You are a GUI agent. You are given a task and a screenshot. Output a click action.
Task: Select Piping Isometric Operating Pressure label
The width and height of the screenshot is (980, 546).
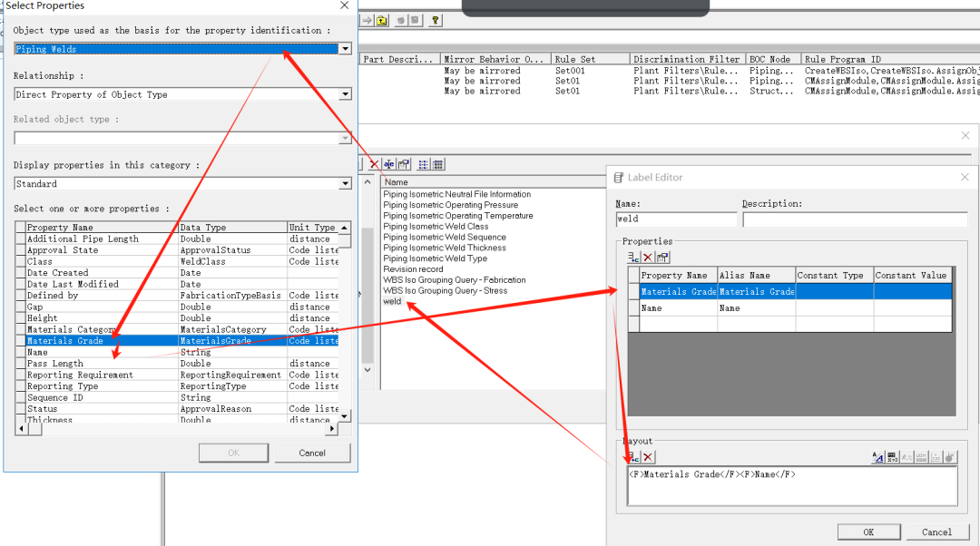451,205
